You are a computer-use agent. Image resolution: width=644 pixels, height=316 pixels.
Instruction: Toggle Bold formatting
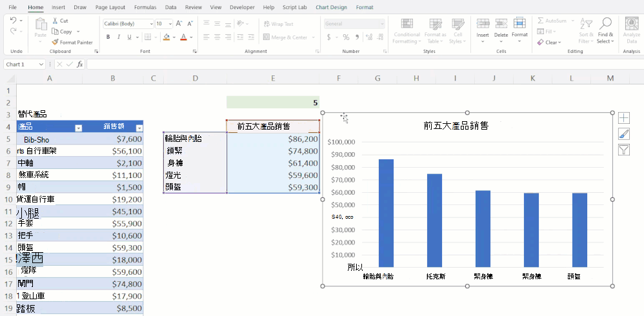pos(108,37)
